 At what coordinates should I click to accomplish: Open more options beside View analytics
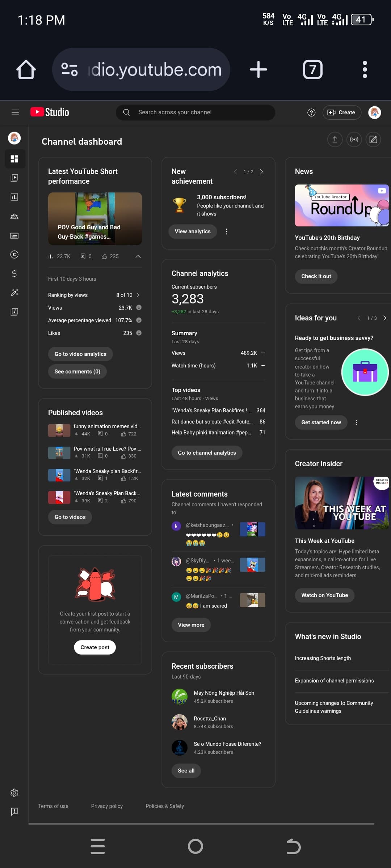(227, 231)
